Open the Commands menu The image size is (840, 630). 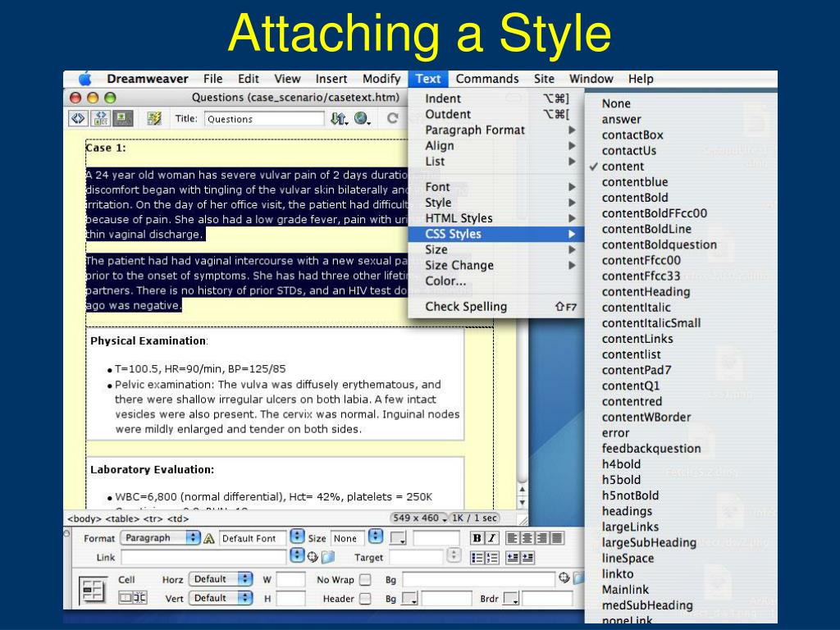(x=487, y=79)
